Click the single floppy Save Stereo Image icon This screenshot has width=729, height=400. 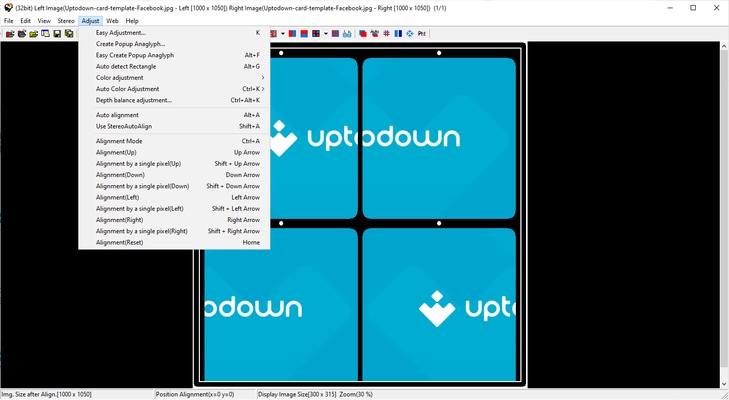57,33
